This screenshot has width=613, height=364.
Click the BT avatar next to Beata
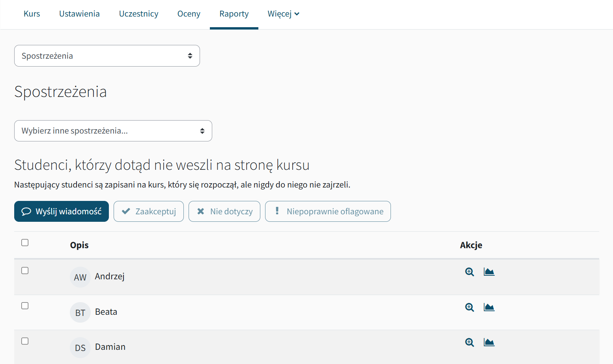point(80,312)
